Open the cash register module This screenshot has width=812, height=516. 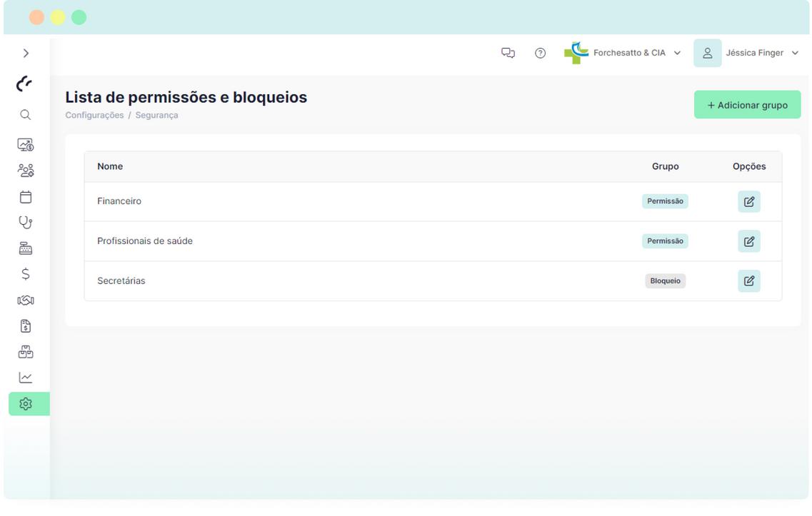(26, 247)
